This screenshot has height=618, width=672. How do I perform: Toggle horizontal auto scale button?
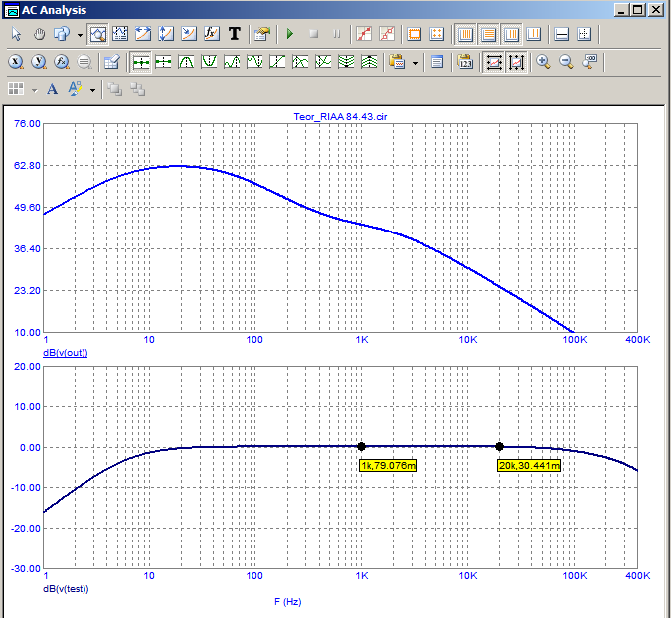[x=493, y=63]
